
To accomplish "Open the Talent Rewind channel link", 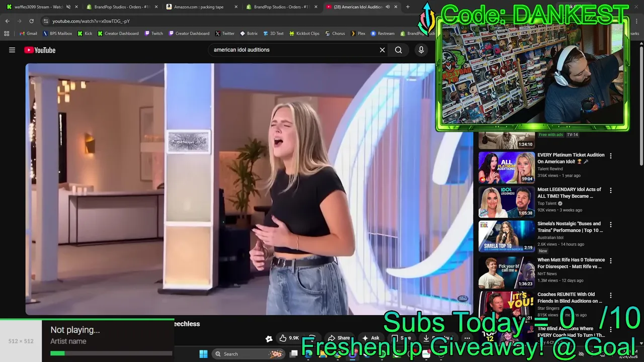I will coord(550,169).
